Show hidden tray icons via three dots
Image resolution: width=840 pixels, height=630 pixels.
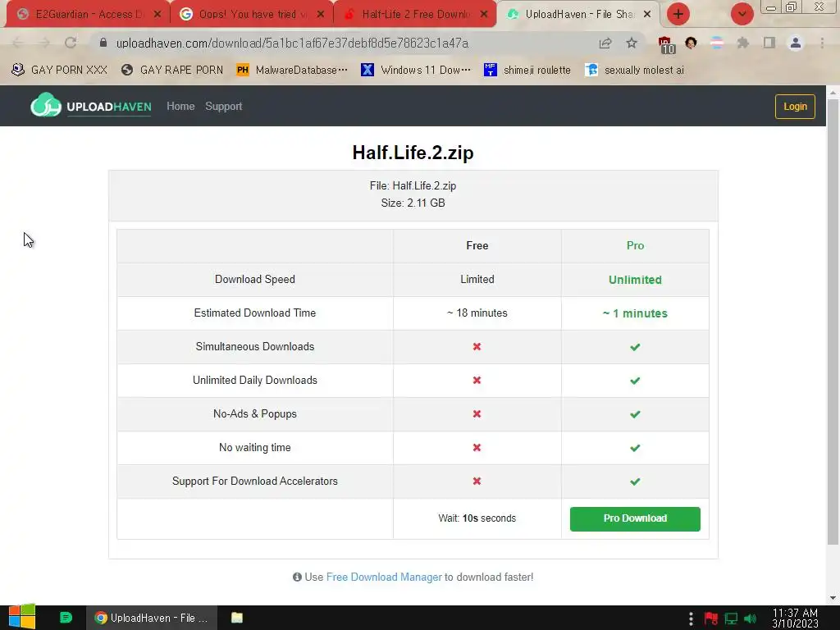[691, 619]
